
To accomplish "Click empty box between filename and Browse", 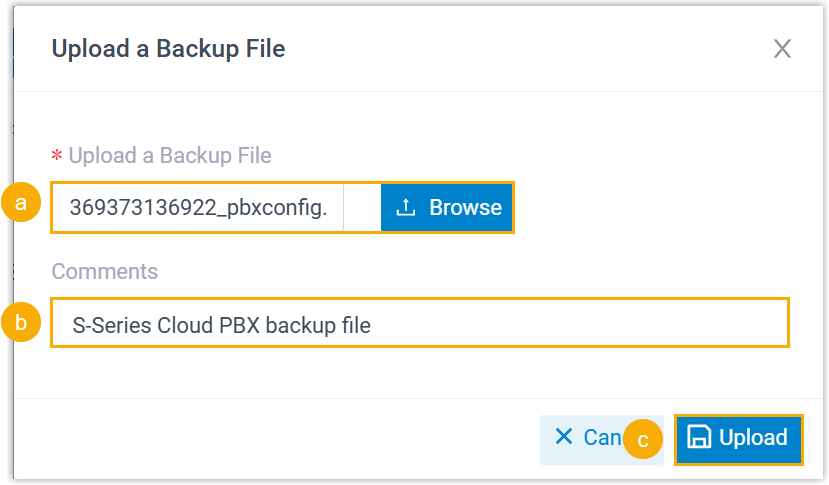I will [362, 207].
